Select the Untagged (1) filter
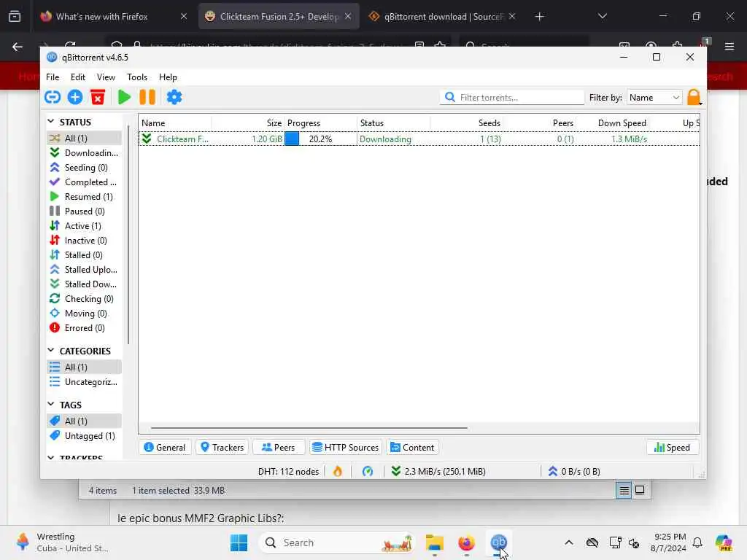The width and height of the screenshot is (747, 560). [x=84, y=436]
